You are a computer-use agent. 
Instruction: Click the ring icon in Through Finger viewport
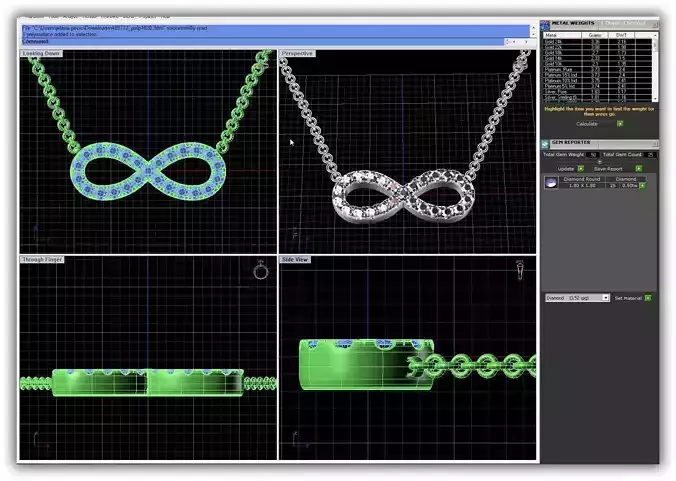coord(260,270)
